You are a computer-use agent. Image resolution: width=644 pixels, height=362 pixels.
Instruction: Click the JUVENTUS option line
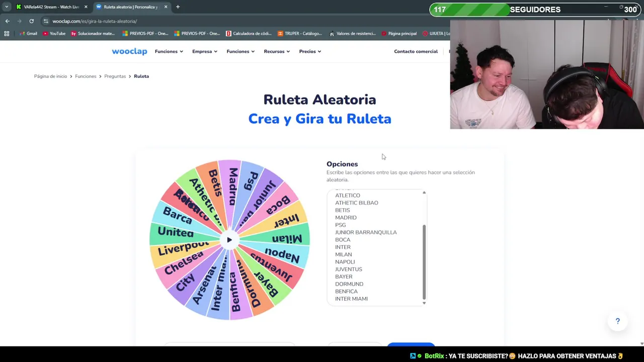pos(349,269)
